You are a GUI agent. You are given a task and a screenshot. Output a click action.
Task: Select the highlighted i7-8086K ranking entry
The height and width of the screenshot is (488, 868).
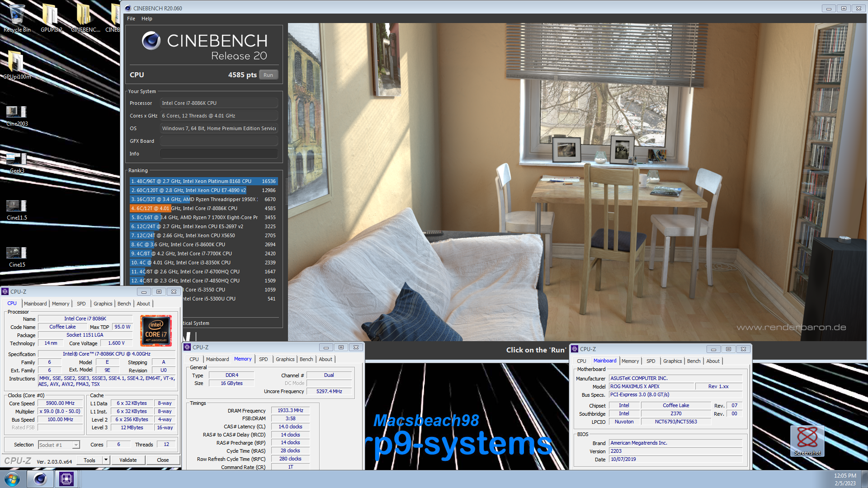pyautogui.click(x=203, y=208)
